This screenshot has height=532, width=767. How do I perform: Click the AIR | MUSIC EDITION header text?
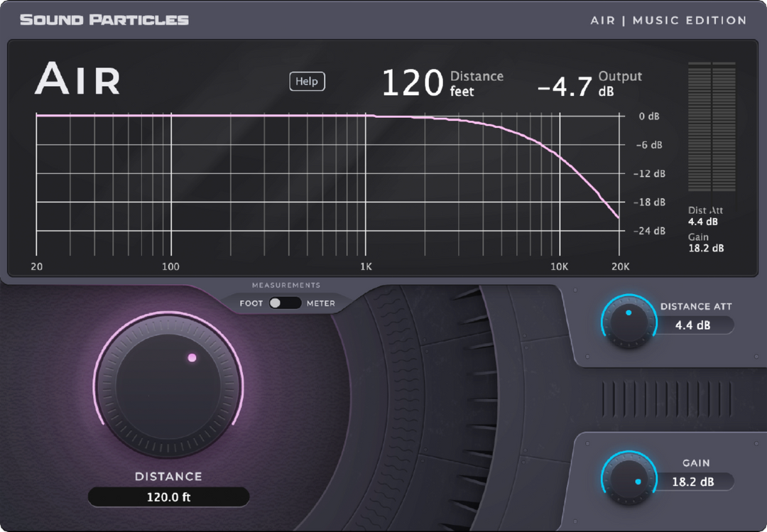click(x=669, y=21)
